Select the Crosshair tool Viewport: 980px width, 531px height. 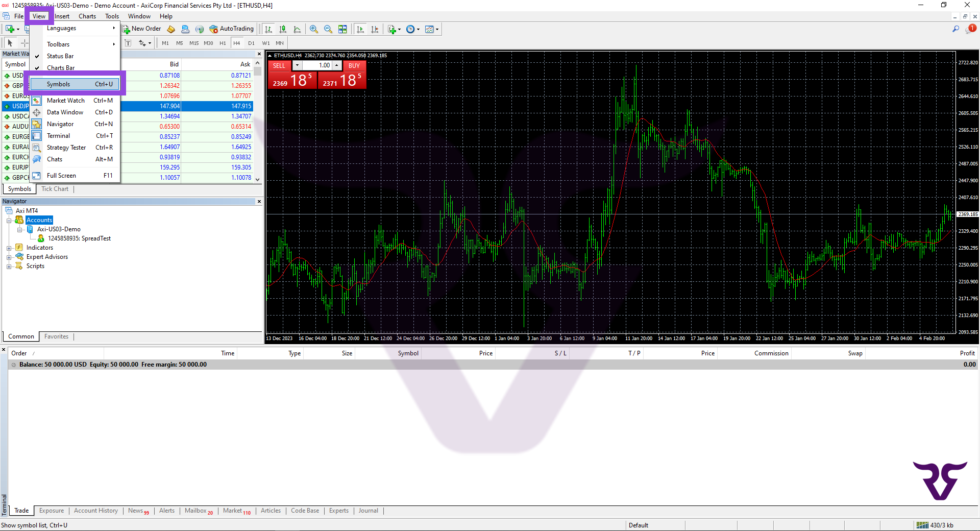[24, 43]
